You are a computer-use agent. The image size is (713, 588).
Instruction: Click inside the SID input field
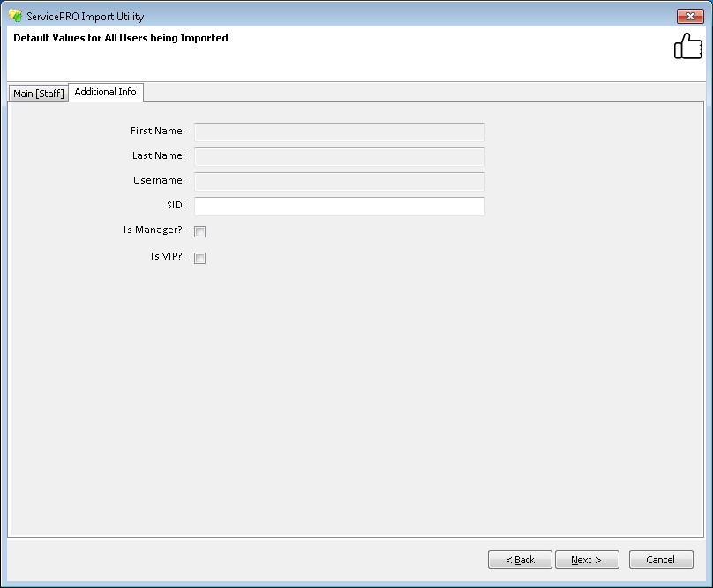pyautogui.click(x=339, y=206)
